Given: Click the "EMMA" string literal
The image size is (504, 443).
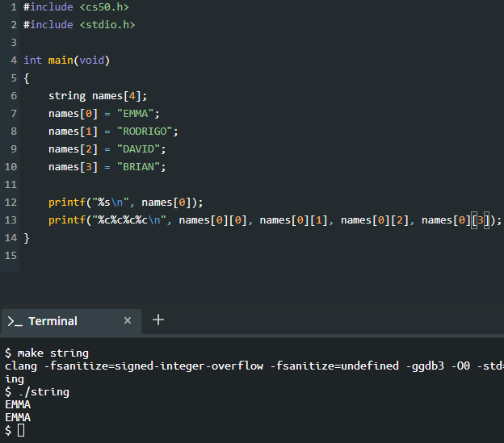Looking at the screenshot, I should tap(136, 113).
